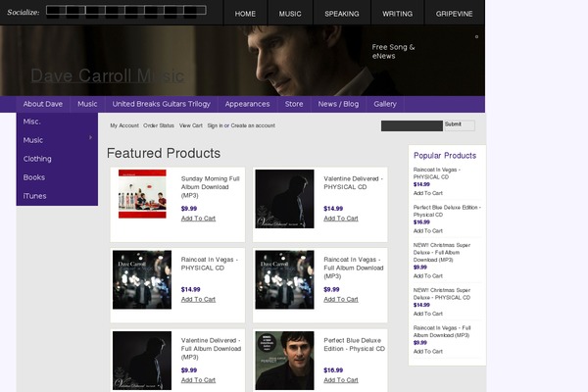
Task: Open About Dave in the purple menu
Action: coord(43,104)
